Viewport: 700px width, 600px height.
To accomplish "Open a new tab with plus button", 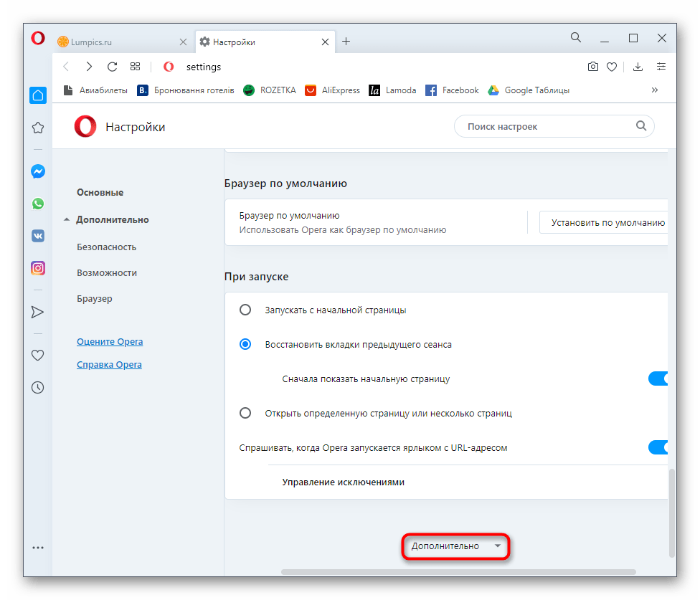I will click(x=346, y=42).
